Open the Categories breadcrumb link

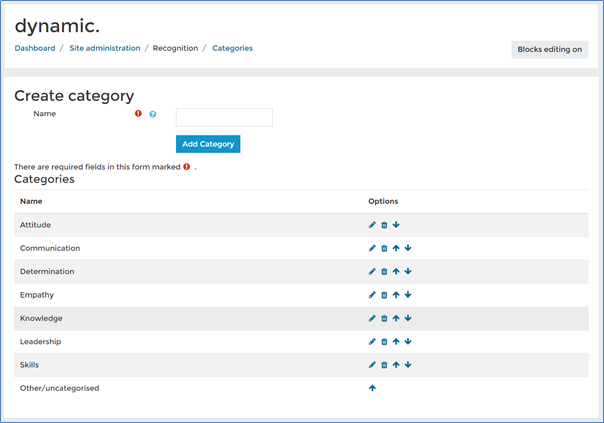coord(233,48)
